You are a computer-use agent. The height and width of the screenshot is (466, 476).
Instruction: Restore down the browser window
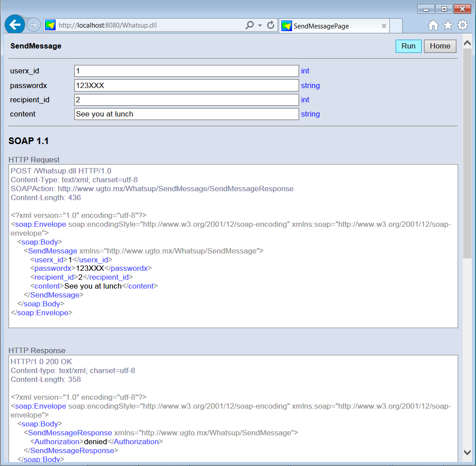444,9
